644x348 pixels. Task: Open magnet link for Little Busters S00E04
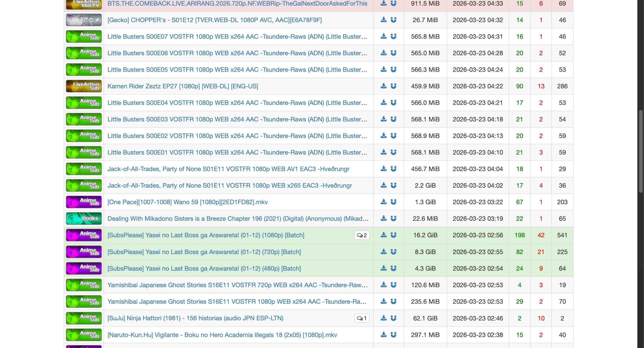coord(393,103)
